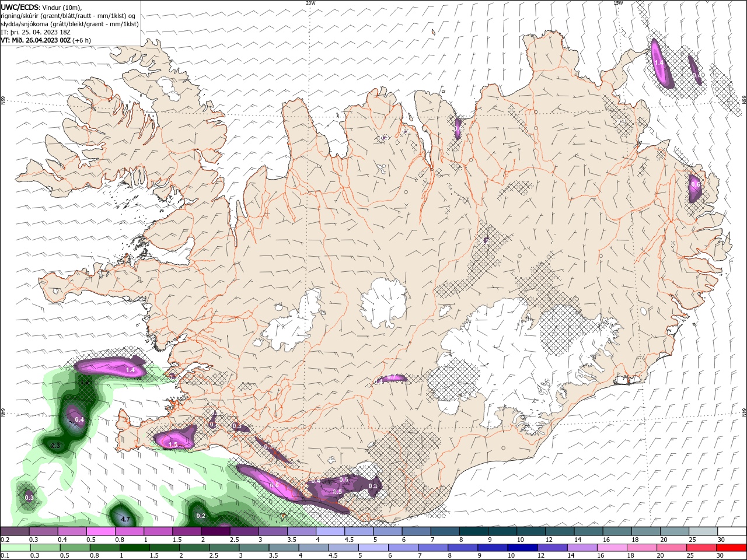Click the darkest green bottom-row swatch labeled 1
747x560 pixels.
pyautogui.click(x=134, y=547)
